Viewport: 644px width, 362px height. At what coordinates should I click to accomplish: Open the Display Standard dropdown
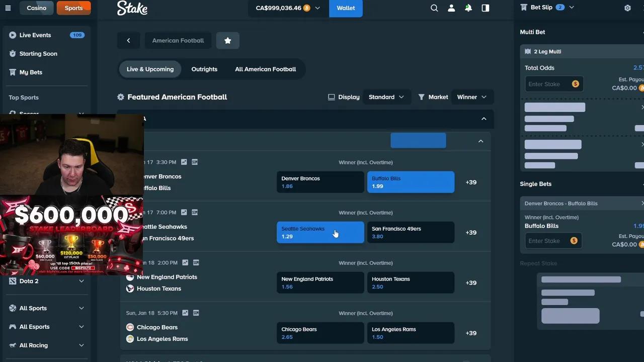point(386,97)
